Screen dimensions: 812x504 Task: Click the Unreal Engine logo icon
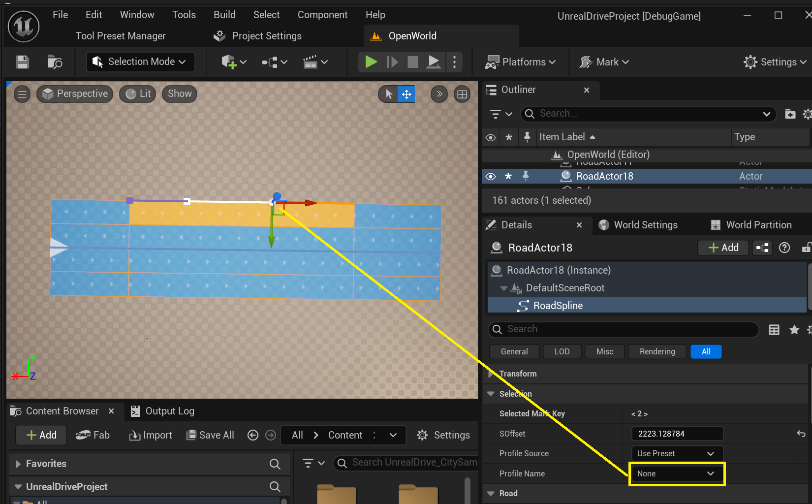[x=23, y=26]
